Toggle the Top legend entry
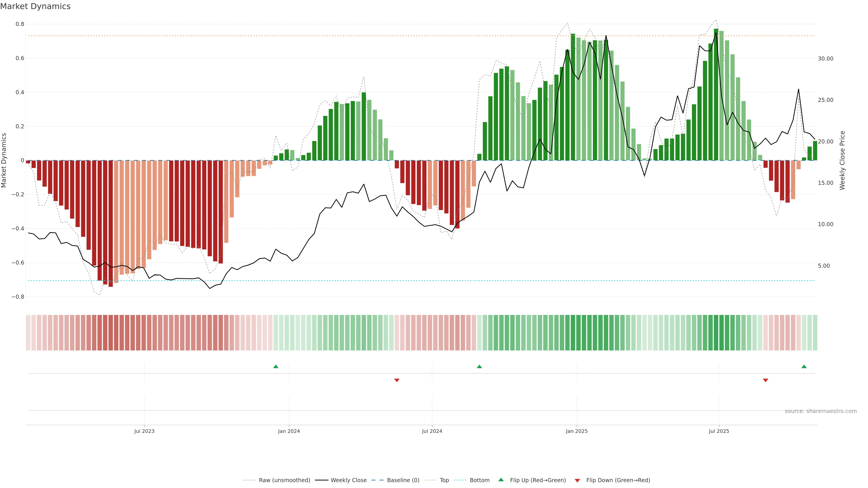868x488 pixels. [444, 480]
